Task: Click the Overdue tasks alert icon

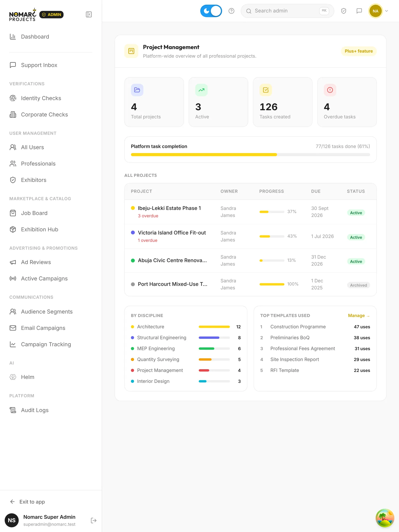Action: 330,90
